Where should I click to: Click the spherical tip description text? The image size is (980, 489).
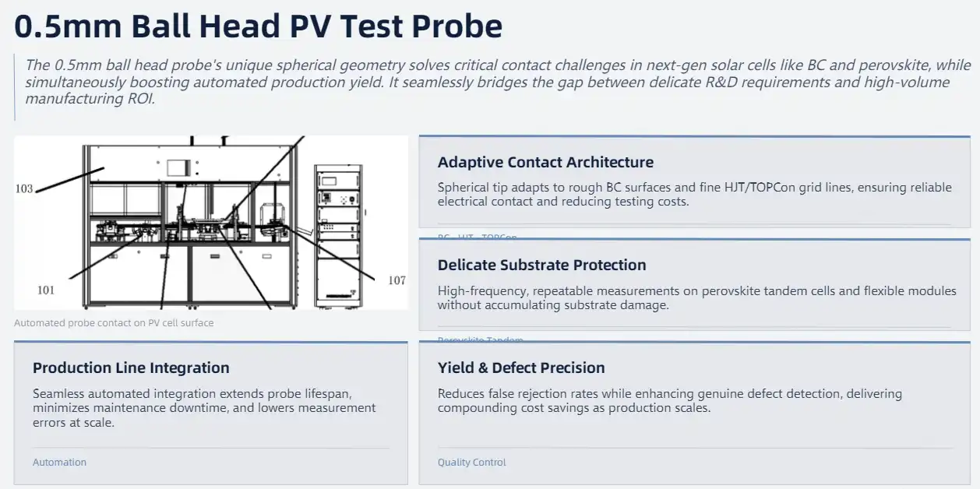coord(694,194)
